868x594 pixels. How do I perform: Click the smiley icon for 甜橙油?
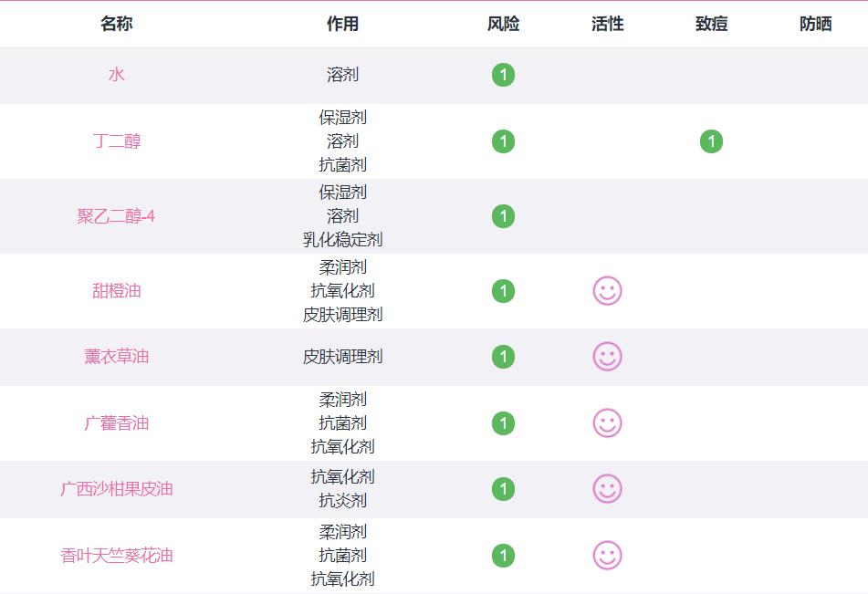click(x=607, y=291)
